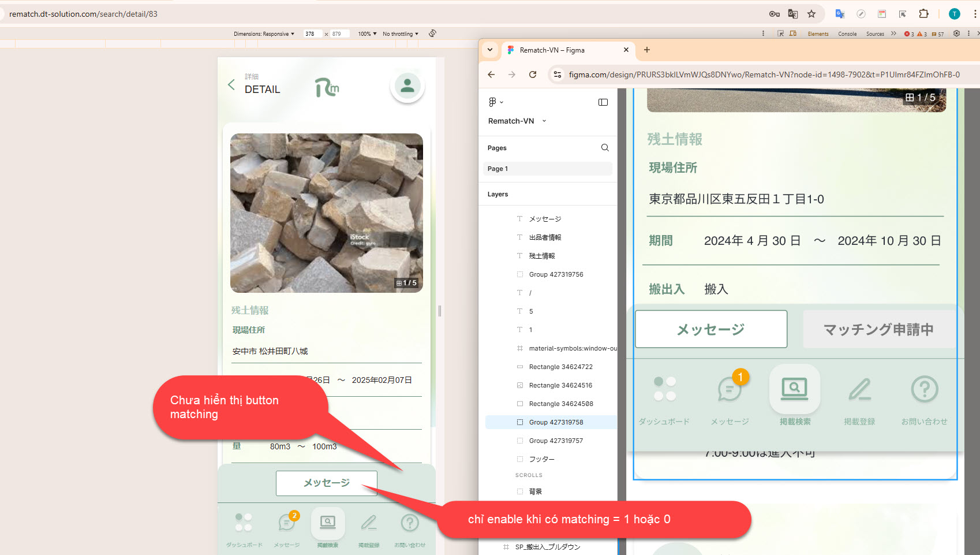Select the Rematch-VN – Figma browser tab
The width and height of the screenshot is (980, 555).
(552, 50)
